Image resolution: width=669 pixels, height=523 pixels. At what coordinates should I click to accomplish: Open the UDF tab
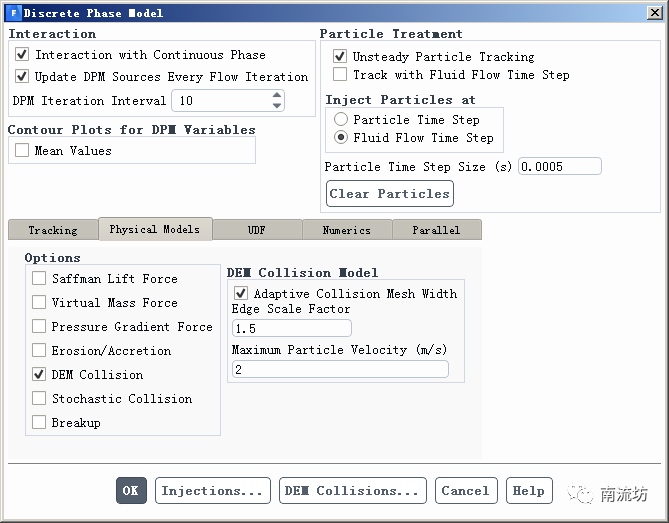coord(257,230)
